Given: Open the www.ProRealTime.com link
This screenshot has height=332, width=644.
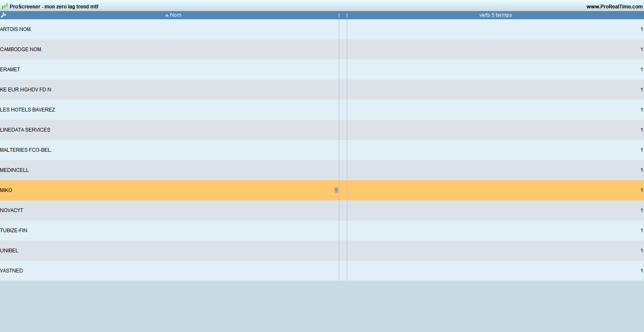Looking at the screenshot, I should [x=614, y=7].
